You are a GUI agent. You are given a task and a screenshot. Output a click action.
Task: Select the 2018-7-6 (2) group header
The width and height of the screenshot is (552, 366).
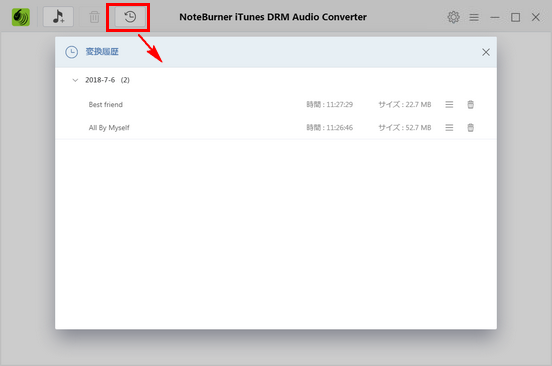tap(107, 80)
